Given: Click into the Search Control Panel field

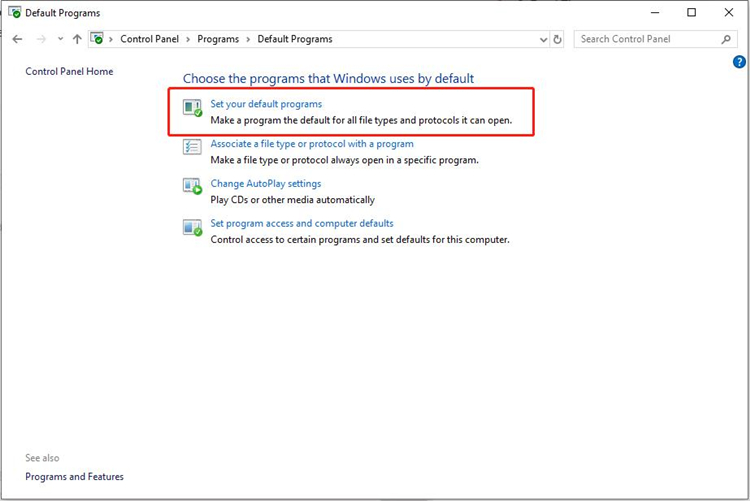Looking at the screenshot, I should pyautogui.click(x=645, y=39).
